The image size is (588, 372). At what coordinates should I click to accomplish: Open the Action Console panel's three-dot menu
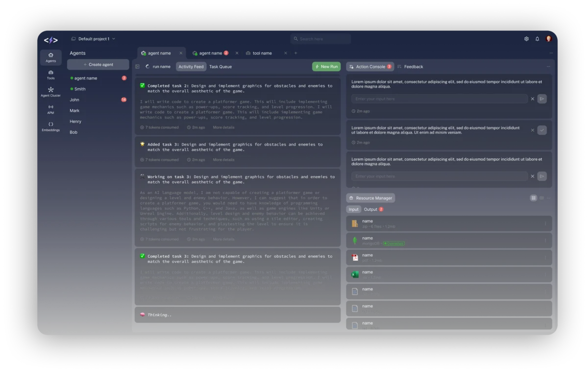click(x=548, y=67)
